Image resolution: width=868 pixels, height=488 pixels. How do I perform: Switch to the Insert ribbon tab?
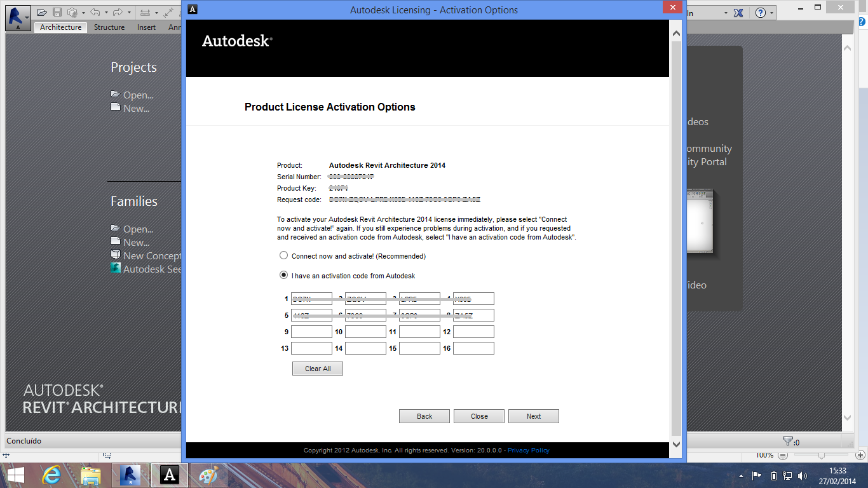[x=146, y=27]
